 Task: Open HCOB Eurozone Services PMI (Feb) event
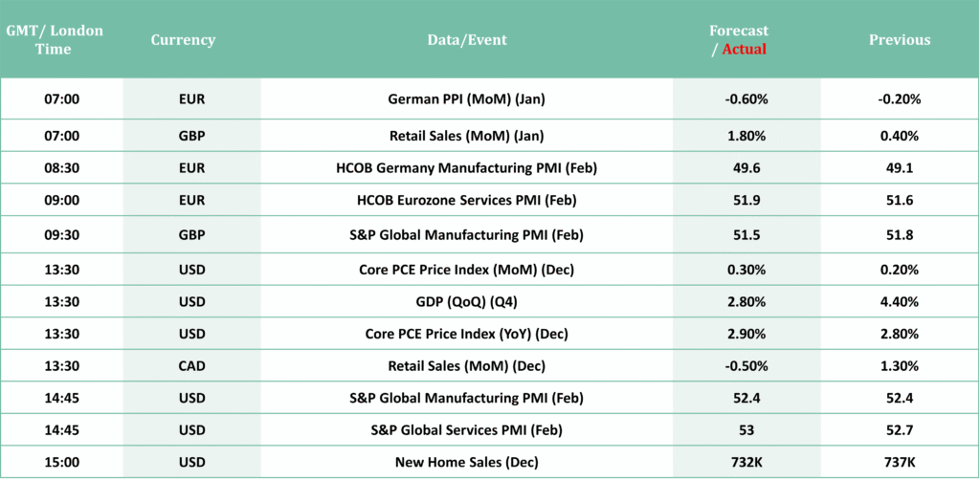click(467, 200)
